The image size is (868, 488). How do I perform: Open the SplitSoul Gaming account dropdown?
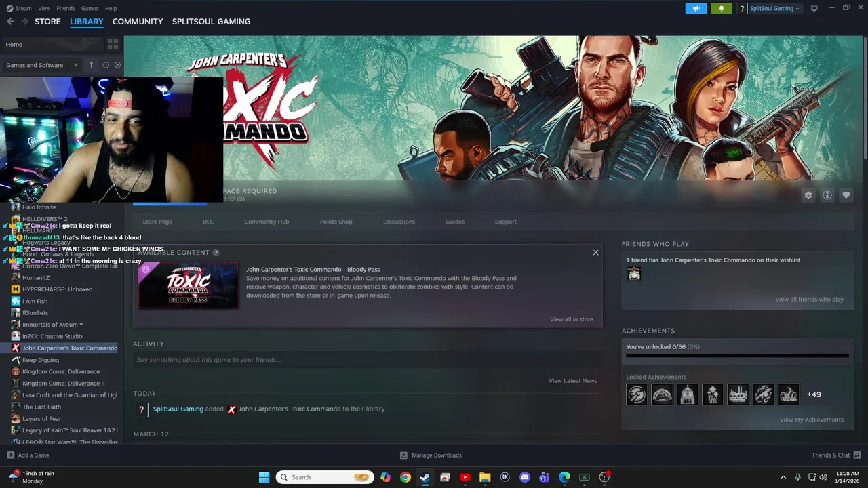774,8
